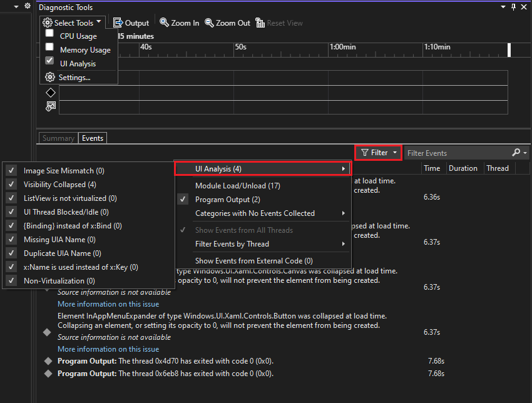Switch to the Summary tab

pos(58,138)
